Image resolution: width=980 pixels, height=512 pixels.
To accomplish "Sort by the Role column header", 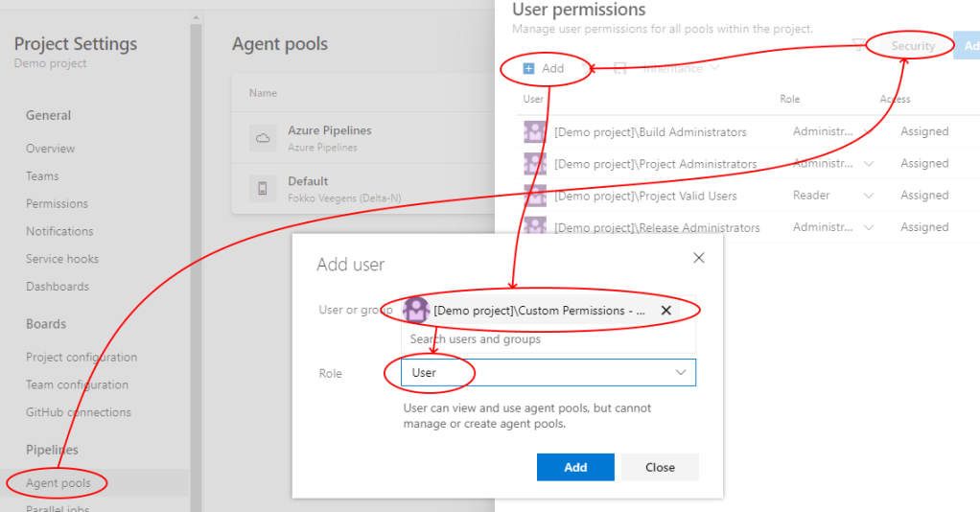I will 789,99.
